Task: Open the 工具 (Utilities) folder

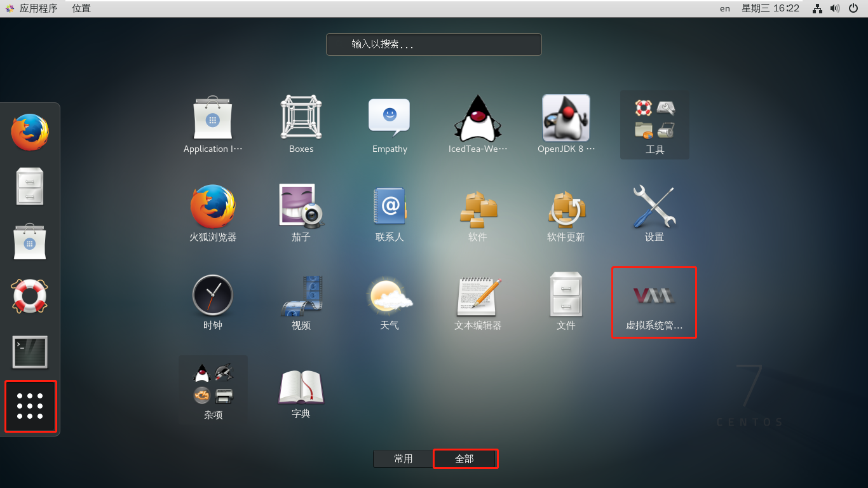Action: point(654,125)
